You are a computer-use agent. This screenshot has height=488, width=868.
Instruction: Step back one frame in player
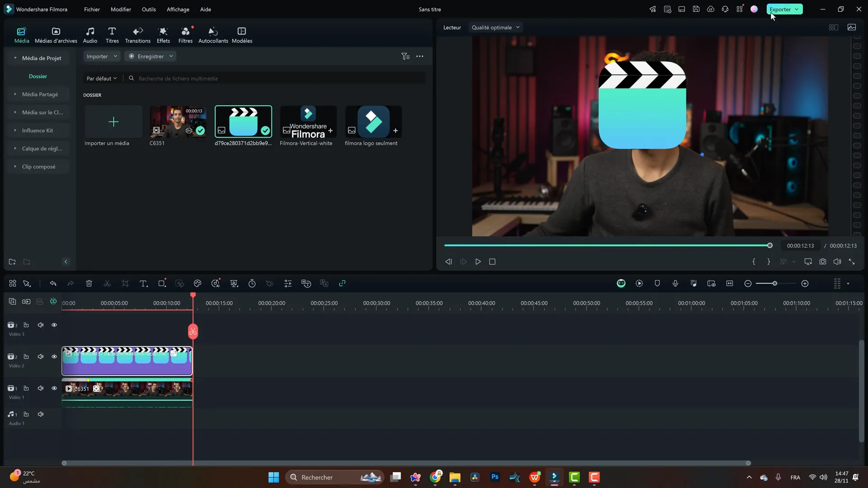448,262
